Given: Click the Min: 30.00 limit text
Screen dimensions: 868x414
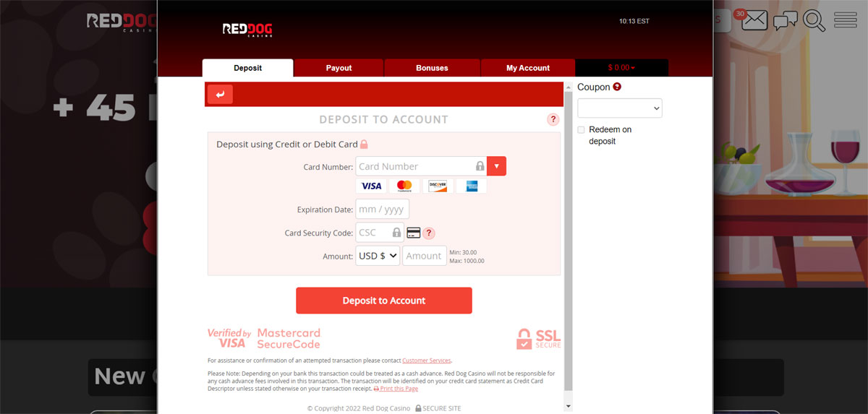Looking at the screenshot, I should (463, 252).
